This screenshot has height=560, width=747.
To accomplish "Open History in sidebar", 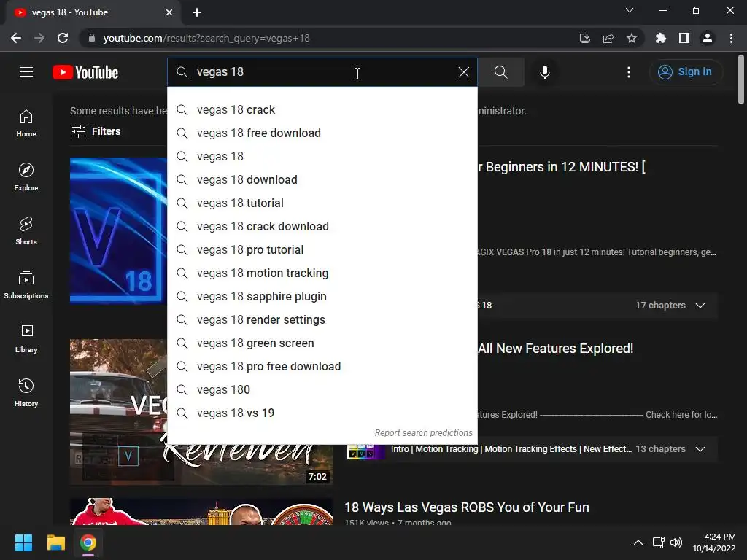I will coord(26,393).
